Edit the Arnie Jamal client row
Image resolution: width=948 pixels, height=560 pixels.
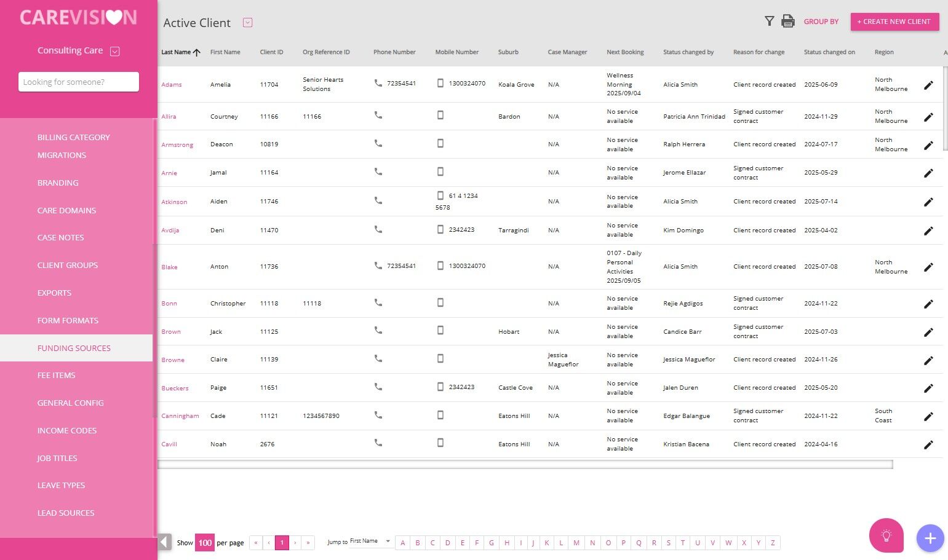[928, 173]
